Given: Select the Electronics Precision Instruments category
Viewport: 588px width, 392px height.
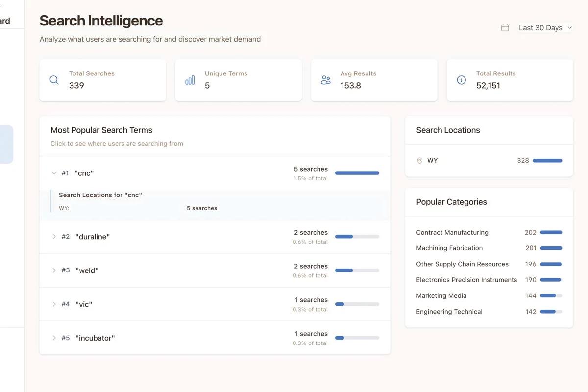Looking at the screenshot, I should coord(466,280).
